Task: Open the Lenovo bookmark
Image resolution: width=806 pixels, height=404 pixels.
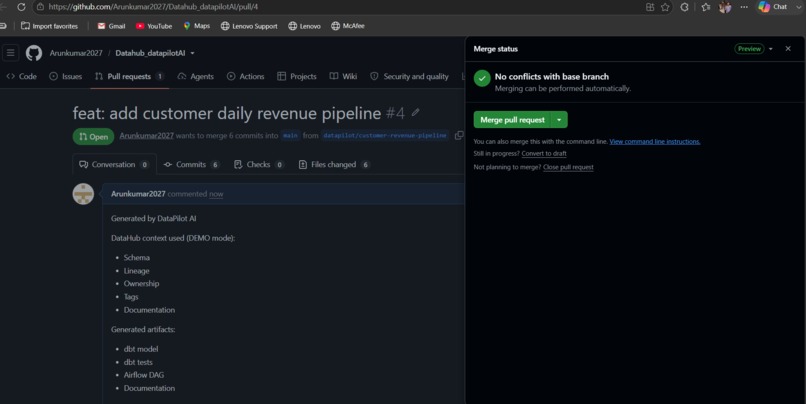Action: click(x=304, y=26)
